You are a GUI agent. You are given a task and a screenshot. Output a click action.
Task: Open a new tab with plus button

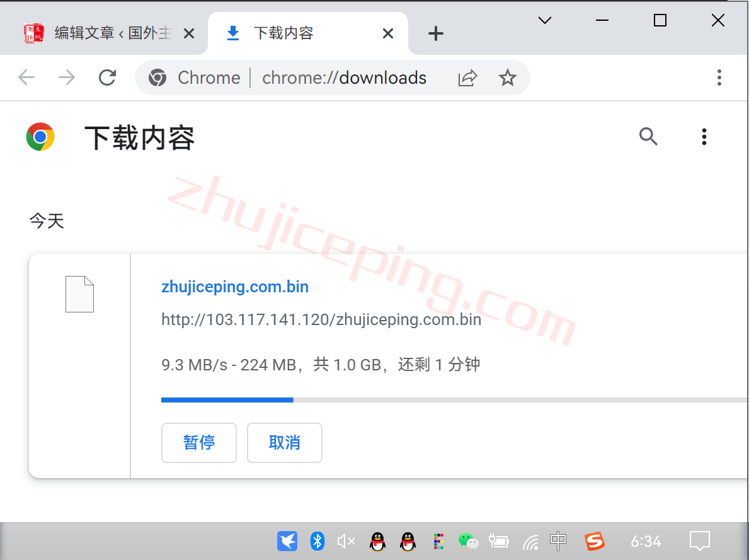click(436, 33)
